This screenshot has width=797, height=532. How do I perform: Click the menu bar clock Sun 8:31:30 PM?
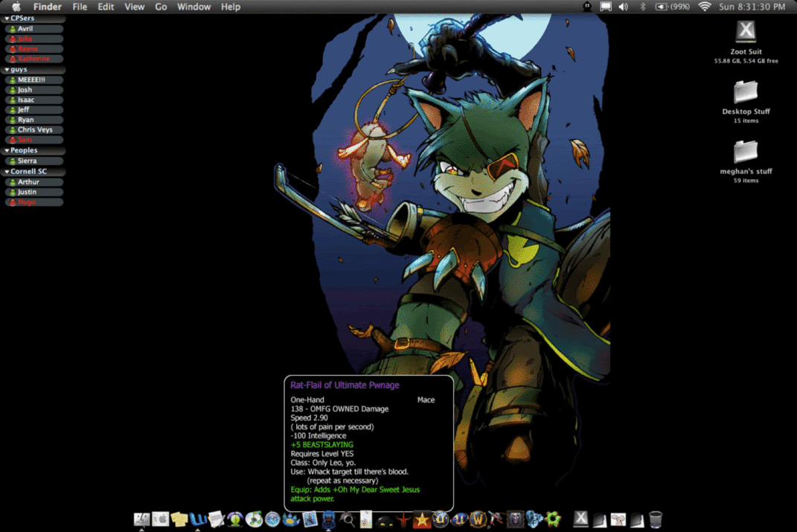[x=752, y=7]
